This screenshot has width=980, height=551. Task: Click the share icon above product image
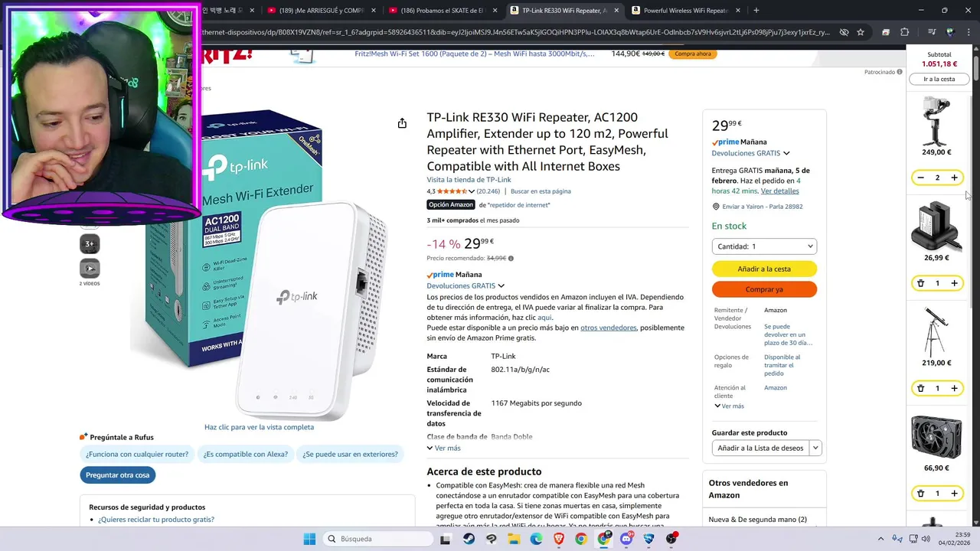(x=402, y=123)
